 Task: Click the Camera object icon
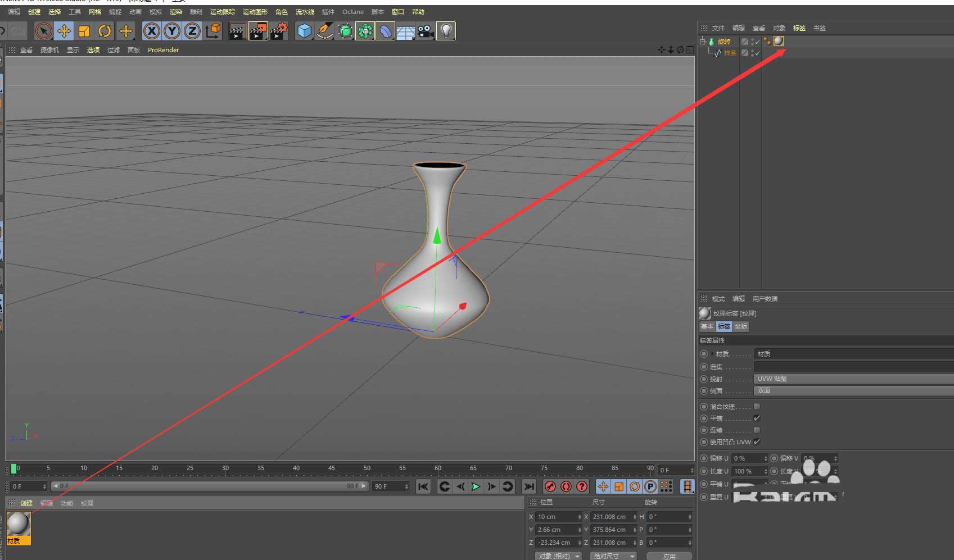[x=426, y=31]
